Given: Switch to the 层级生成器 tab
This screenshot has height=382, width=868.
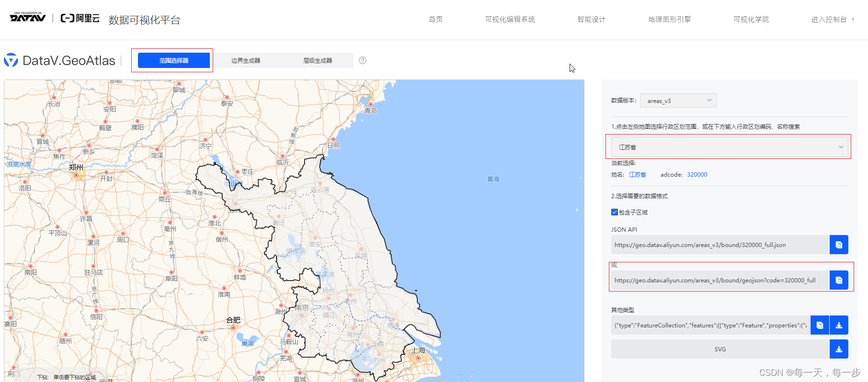Looking at the screenshot, I should [318, 60].
